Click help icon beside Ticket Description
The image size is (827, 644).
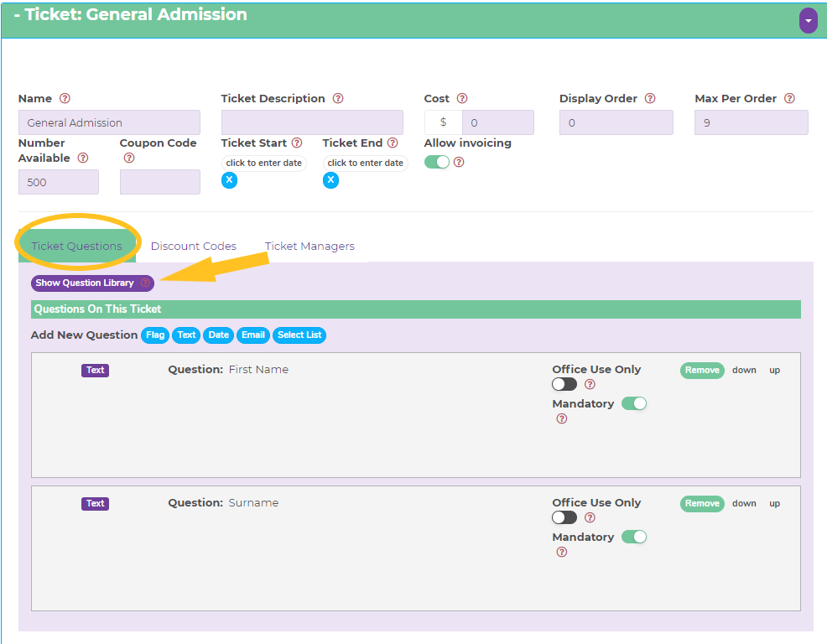click(x=338, y=99)
